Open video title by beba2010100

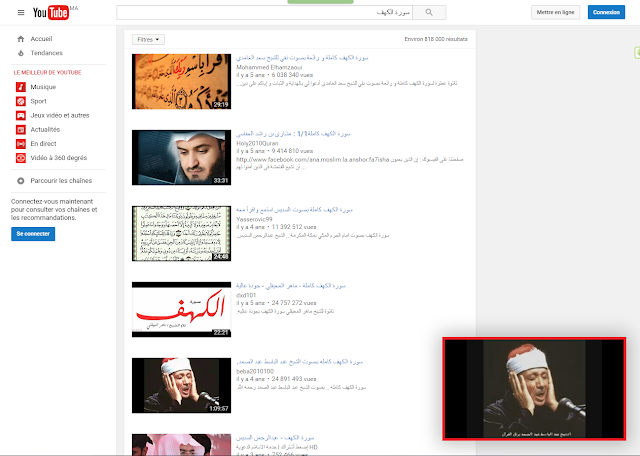[x=299, y=362]
